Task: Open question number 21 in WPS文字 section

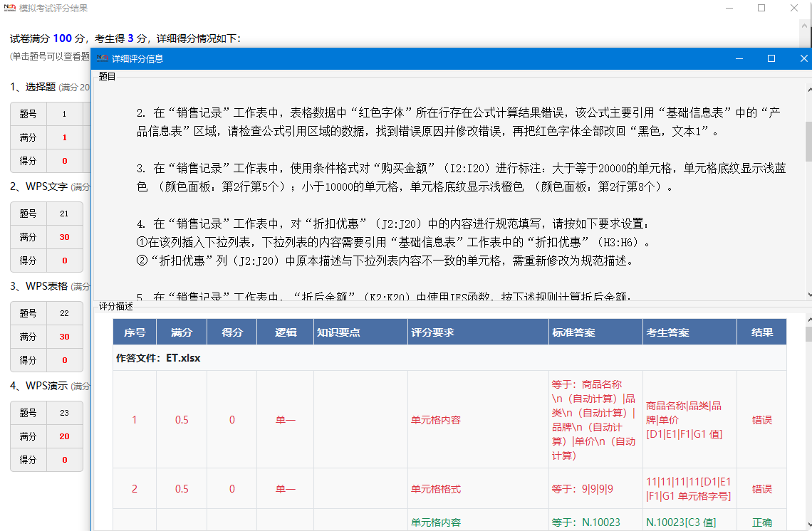Action: [64, 214]
